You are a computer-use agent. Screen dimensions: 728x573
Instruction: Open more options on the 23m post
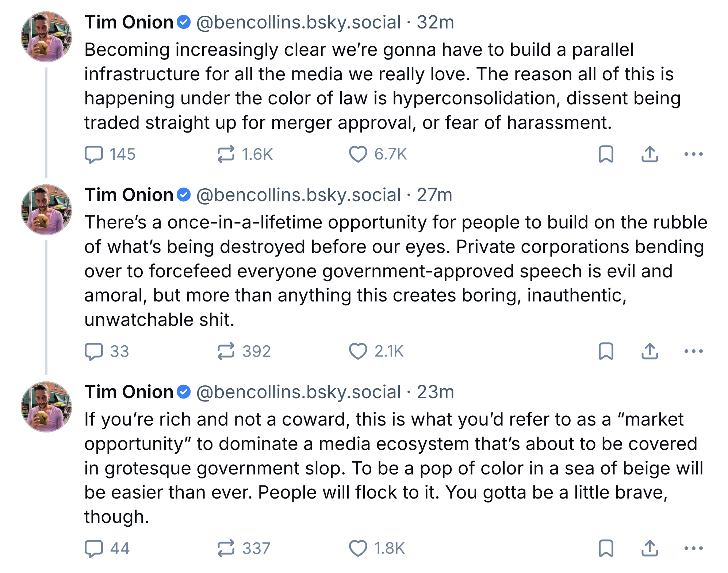tap(693, 548)
